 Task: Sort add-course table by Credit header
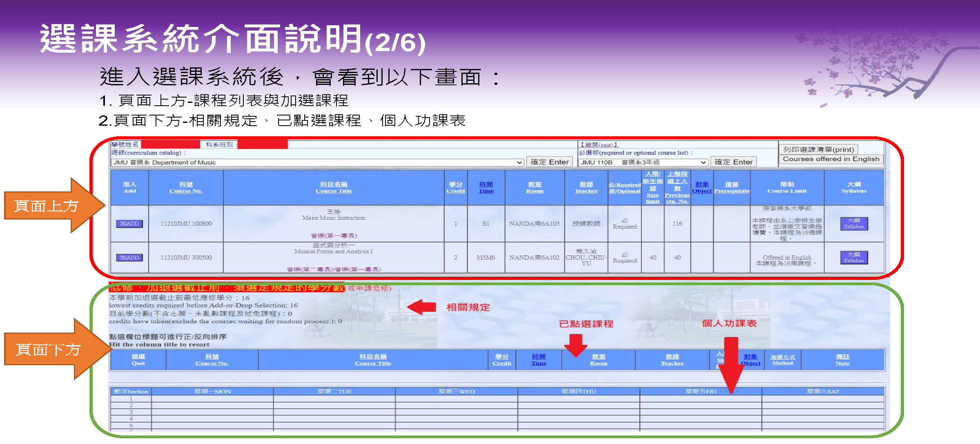point(456,188)
